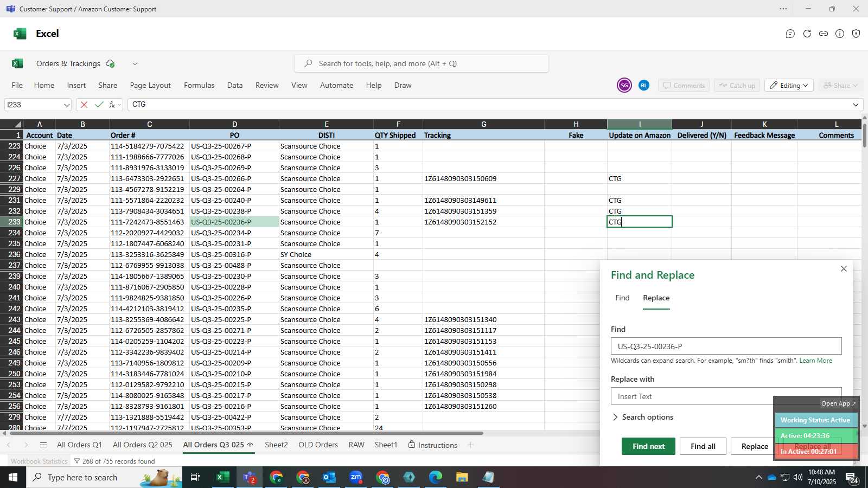Viewport: 868px width, 488px height.
Task: Expand Search options in Find pane
Action: tap(643, 417)
